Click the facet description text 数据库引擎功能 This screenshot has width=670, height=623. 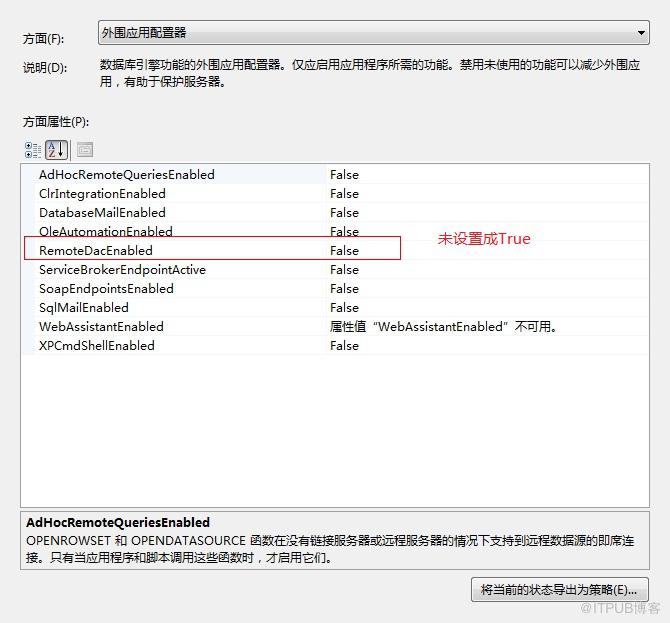370,73
